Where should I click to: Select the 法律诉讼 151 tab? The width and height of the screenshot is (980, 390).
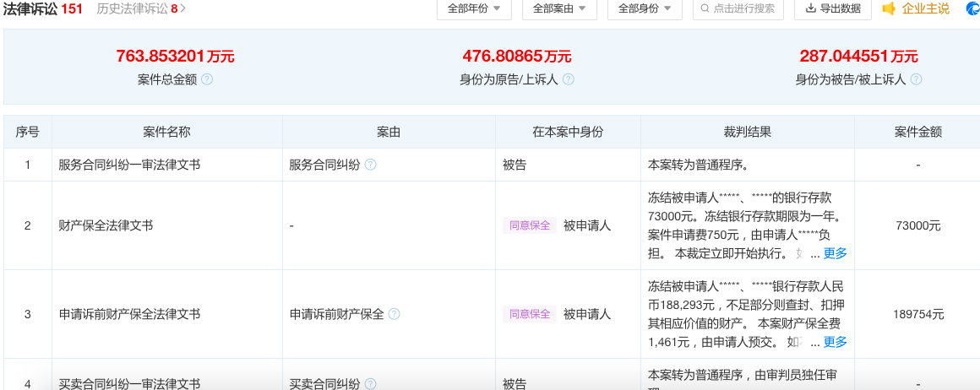(x=42, y=8)
